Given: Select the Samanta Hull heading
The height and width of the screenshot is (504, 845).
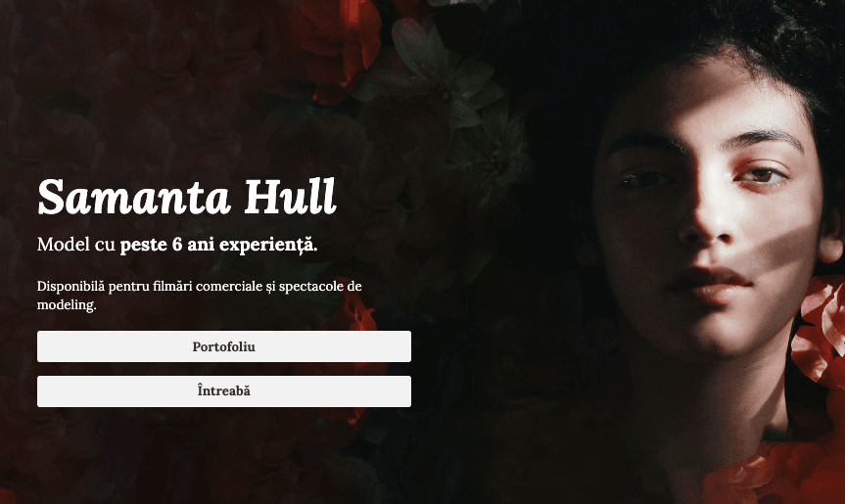Looking at the screenshot, I should tap(186, 198).
